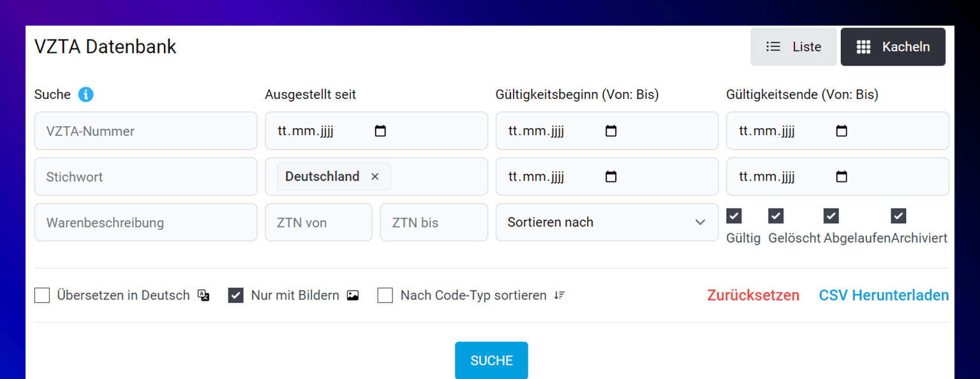Remove the Deutschland filter chip

click(x=375, y=177)
